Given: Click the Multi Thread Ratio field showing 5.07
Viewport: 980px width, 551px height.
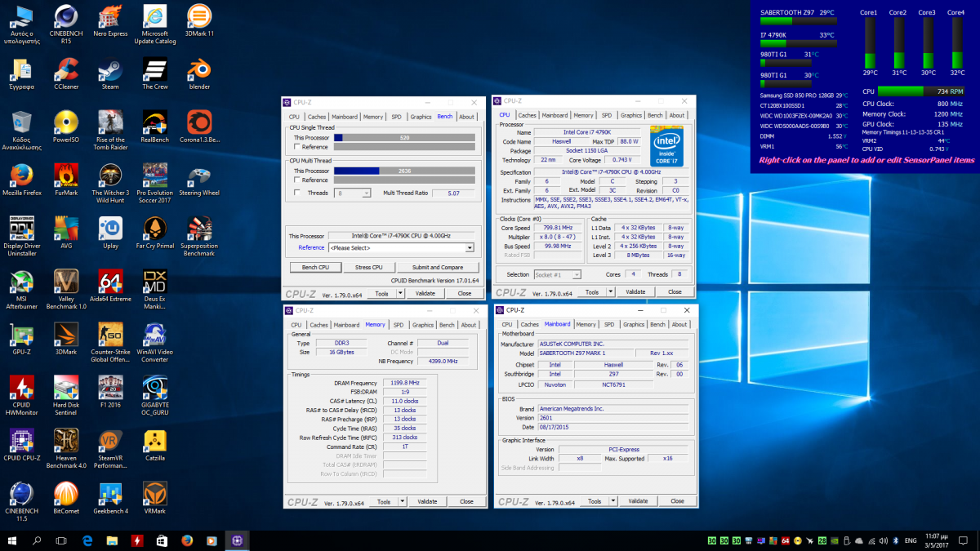Looking at the screenshot, I should [x=452, y=193].
